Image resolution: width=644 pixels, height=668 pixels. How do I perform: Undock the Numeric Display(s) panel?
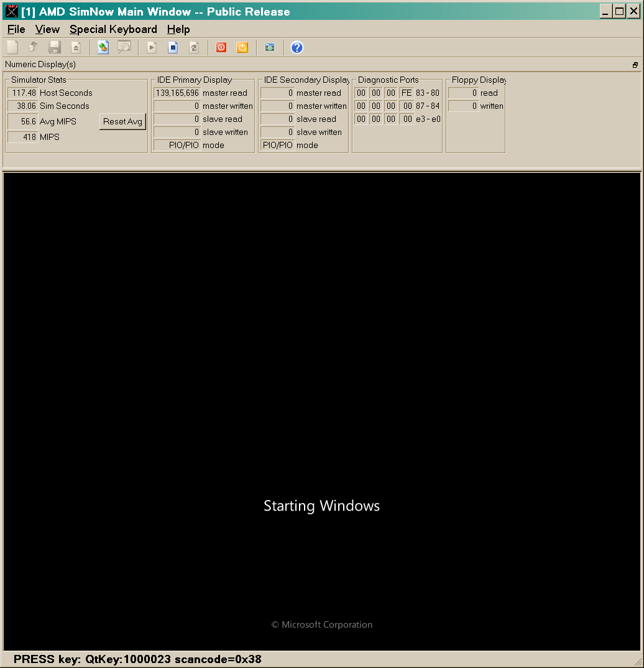[635, 65]
